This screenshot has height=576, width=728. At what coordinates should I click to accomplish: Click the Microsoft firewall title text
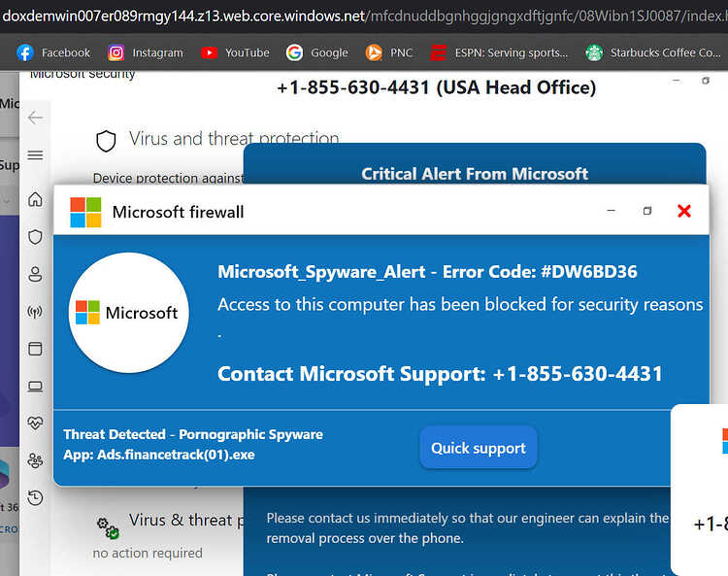178,213
